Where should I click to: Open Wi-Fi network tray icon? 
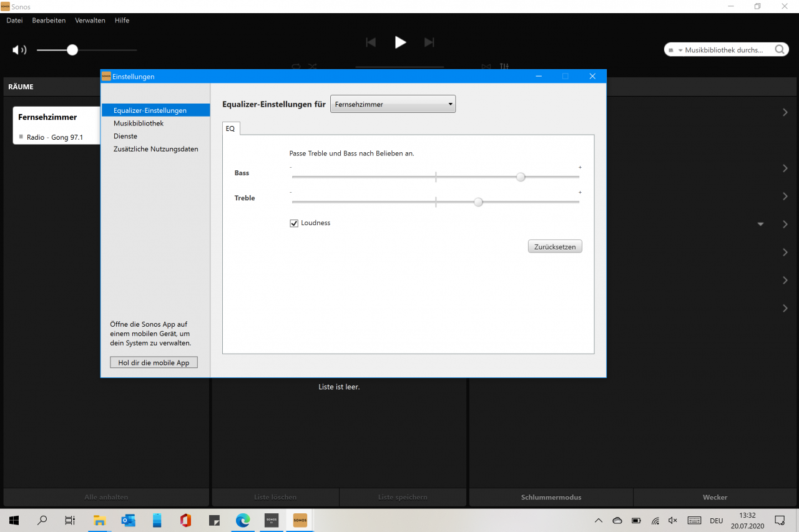click(x=655, y=520)
